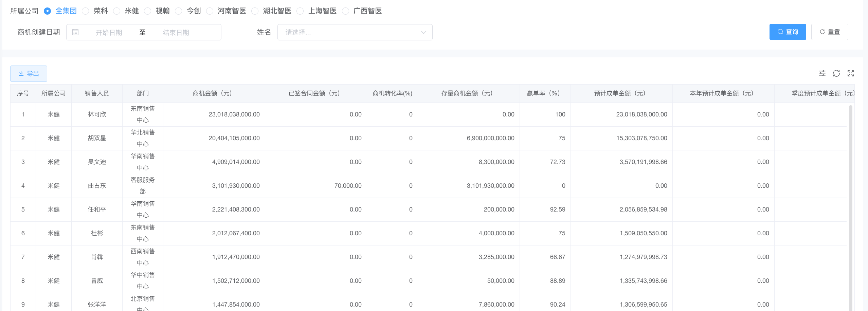The image size is (868, 311).
Task: Click the 开始日期 start date field
Action: click(x=109, y=33)
